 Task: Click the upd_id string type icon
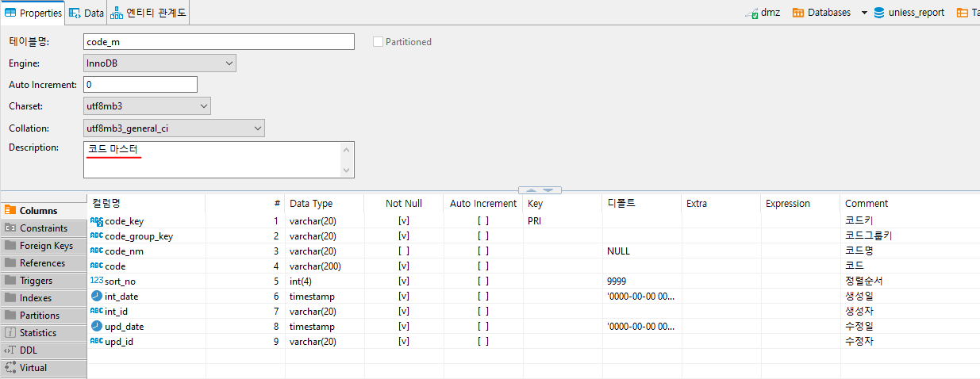pos(97,342)
